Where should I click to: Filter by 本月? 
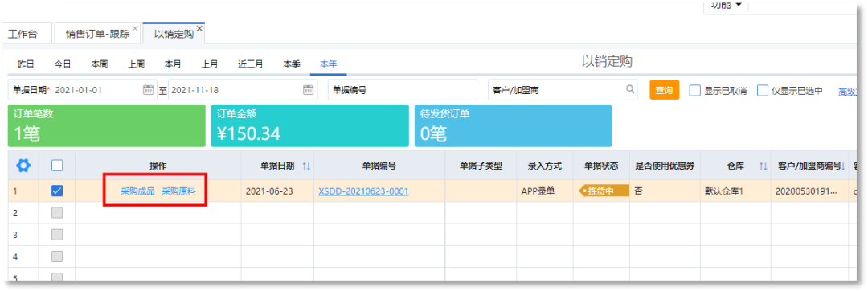coord(173,64)
